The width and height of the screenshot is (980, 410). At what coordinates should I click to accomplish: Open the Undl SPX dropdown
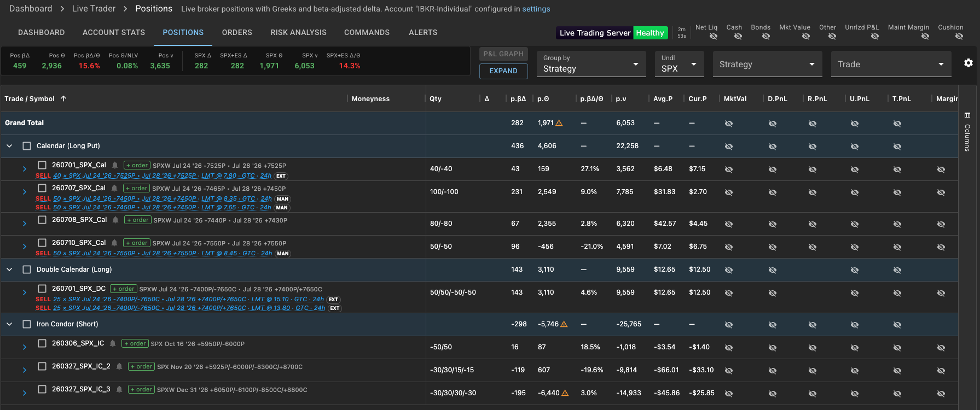point(680,64)
